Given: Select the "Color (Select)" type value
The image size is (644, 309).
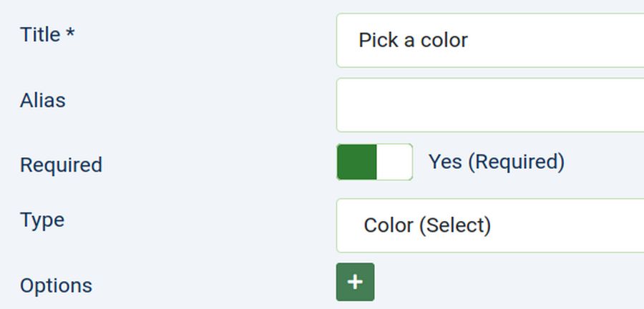Looking at the screenshot, I should click(x=427, y=225).
